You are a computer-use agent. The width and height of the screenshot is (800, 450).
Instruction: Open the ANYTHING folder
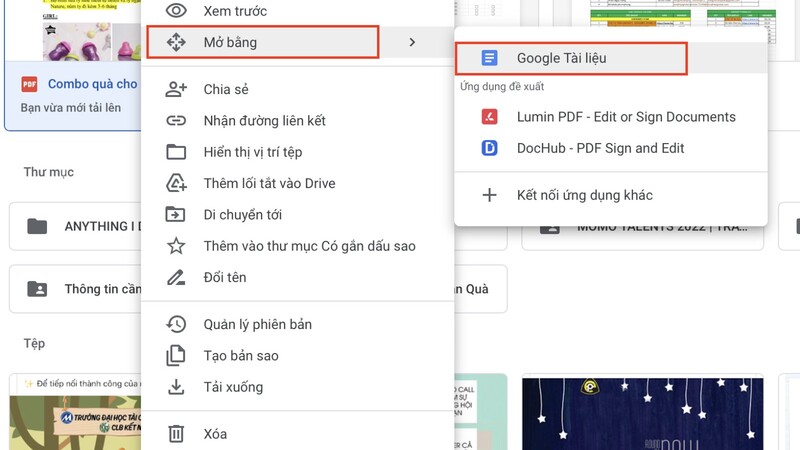point(76,226)
